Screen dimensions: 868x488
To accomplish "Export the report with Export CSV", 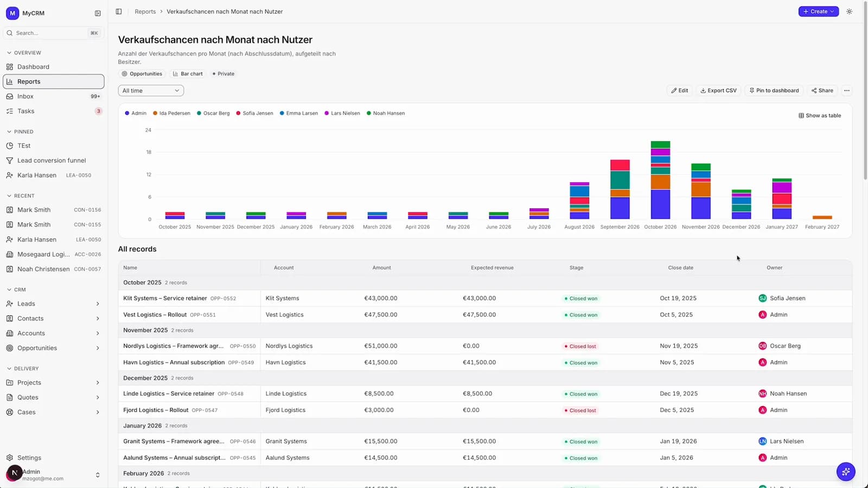I will click(719, 91).
